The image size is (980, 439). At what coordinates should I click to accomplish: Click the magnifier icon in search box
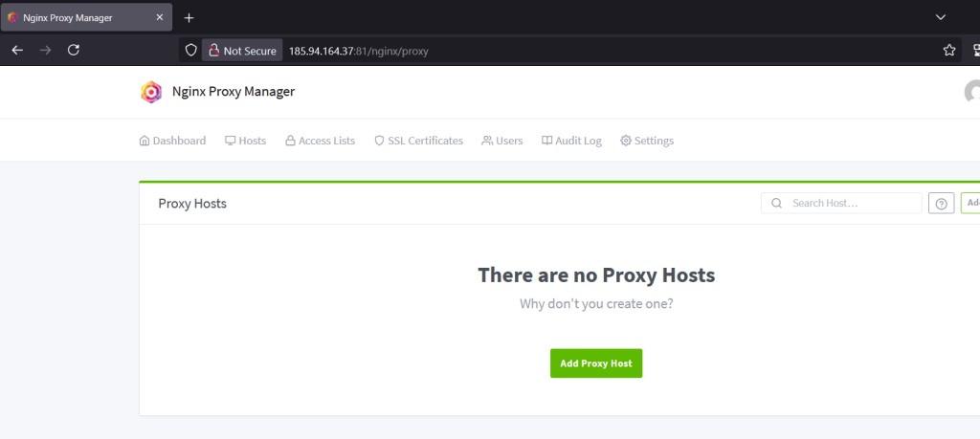(777, 203)
